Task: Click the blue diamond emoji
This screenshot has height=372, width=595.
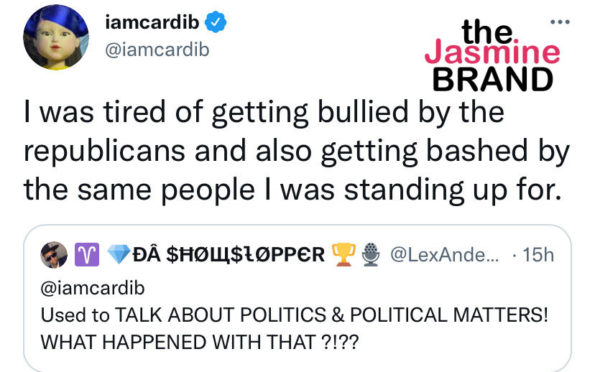Action: pos(119,254)
